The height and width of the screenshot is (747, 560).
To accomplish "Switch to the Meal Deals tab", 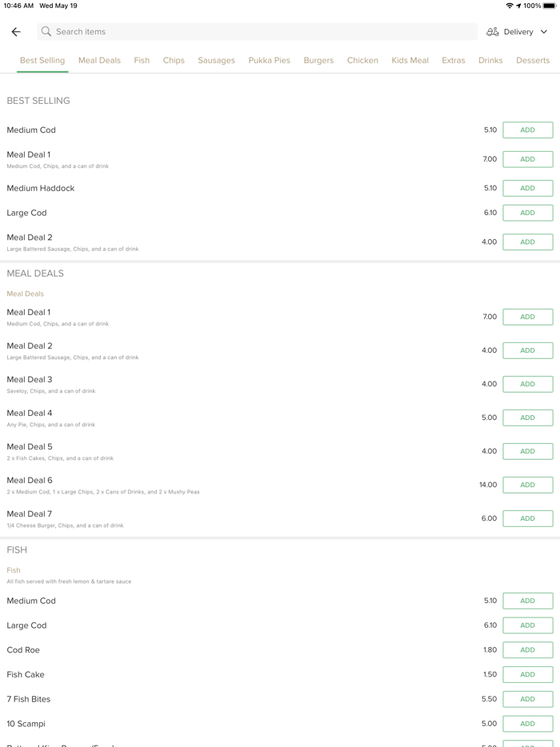I will [x=99, y=60].
